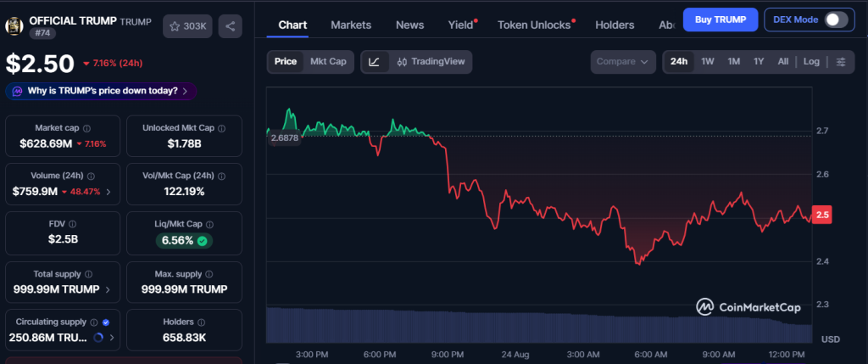
Task: Click the red 2.5 current price marker
Action: 822,215
